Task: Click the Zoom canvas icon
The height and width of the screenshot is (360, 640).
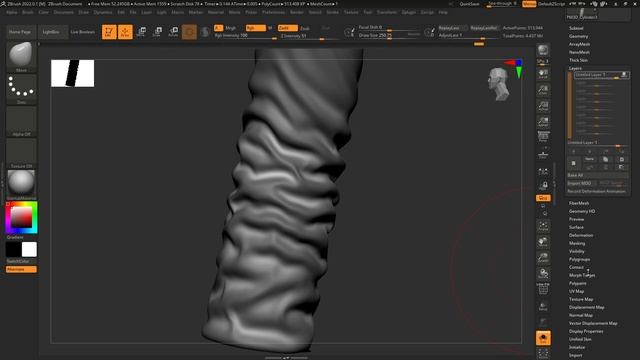Action: pos(543,89)
